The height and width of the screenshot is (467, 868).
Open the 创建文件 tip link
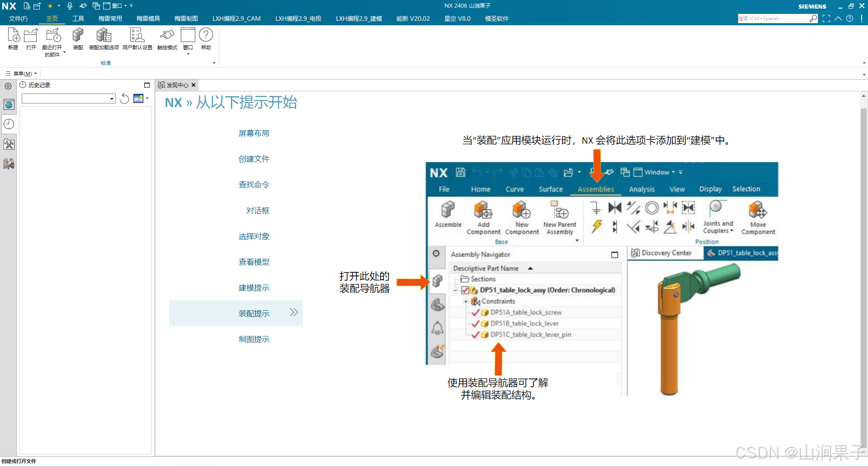point(254,159)
